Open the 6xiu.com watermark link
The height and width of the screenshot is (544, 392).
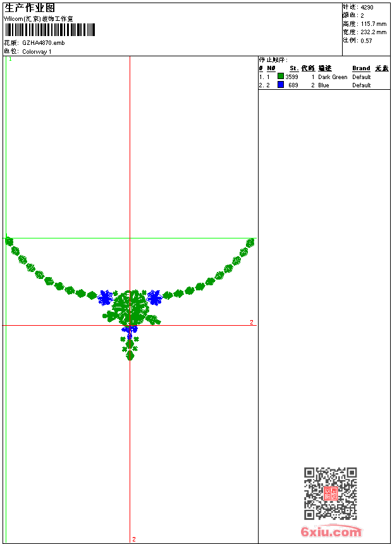(x=331, y=532)
